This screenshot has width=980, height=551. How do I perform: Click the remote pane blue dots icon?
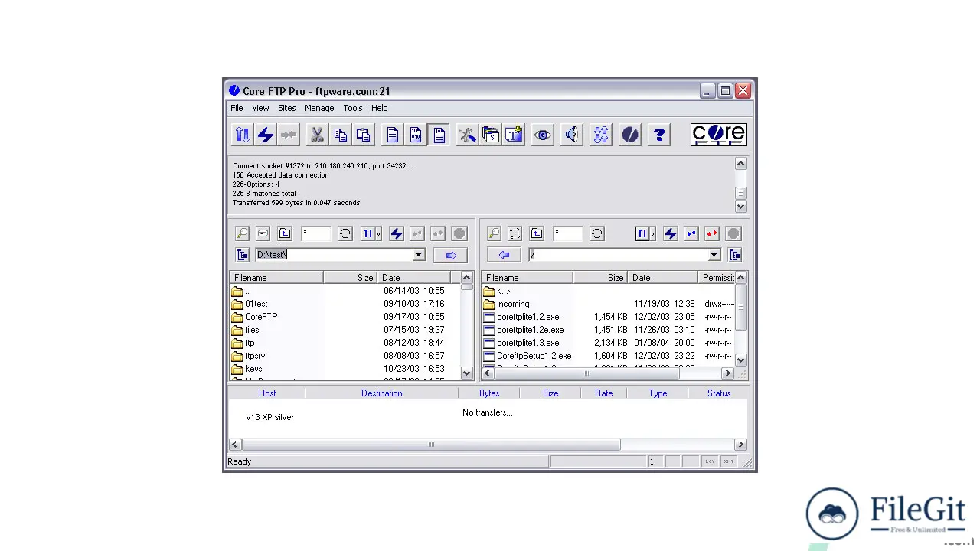691,233
